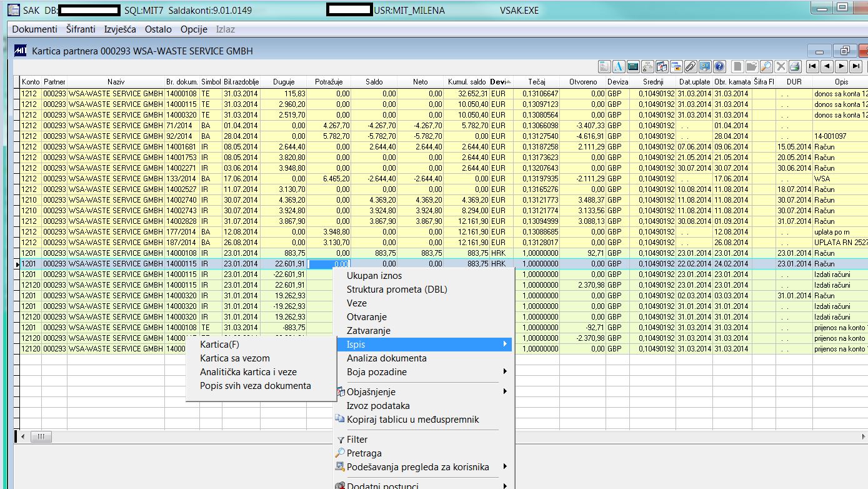Viewport: 868px width, 489px height.
Task: Open the Izvješća menu
Action: pyautogui.click(x=119, y=29)
